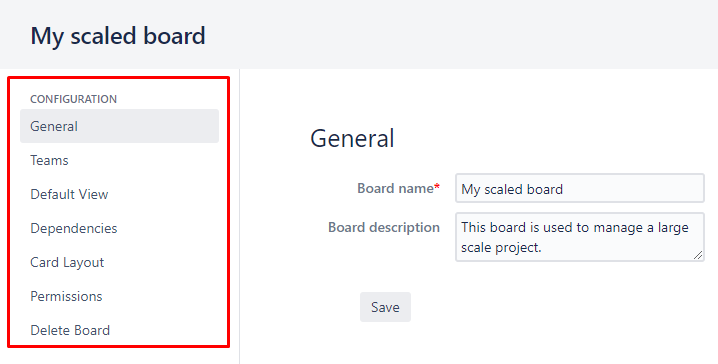Viewport: 718px width, 364px height.
Task: Switch to Card Layout settings
Action: click(67, 262)
